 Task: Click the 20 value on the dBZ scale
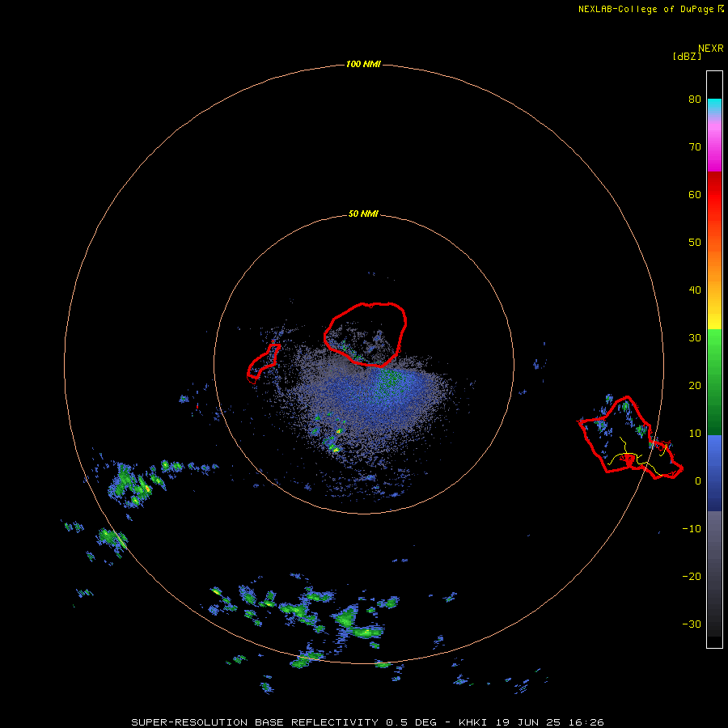(695, 386)
